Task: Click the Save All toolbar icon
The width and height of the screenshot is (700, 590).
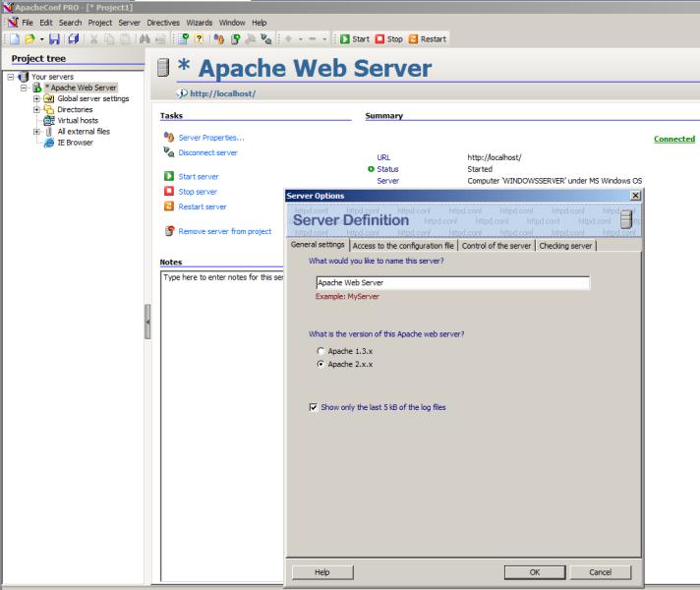Action: pos(73,39)
